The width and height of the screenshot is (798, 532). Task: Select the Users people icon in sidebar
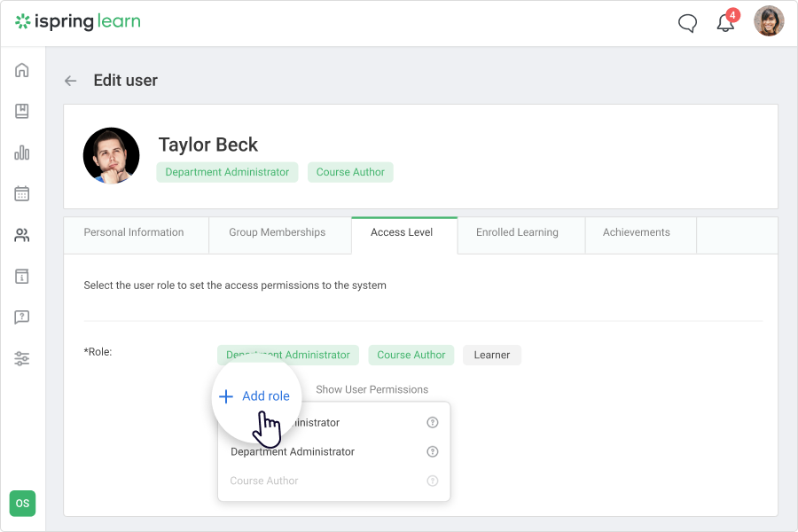21,235
